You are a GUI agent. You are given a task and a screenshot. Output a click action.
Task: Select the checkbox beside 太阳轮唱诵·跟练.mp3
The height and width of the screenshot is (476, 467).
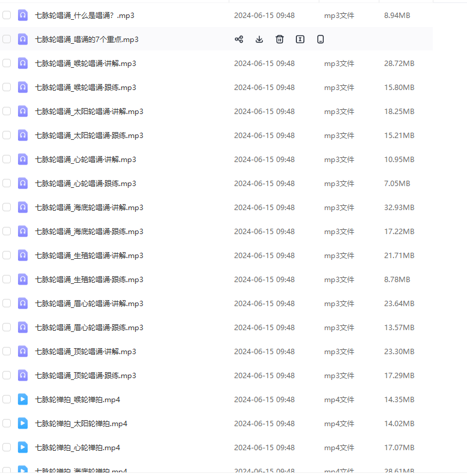click(7, 135)
